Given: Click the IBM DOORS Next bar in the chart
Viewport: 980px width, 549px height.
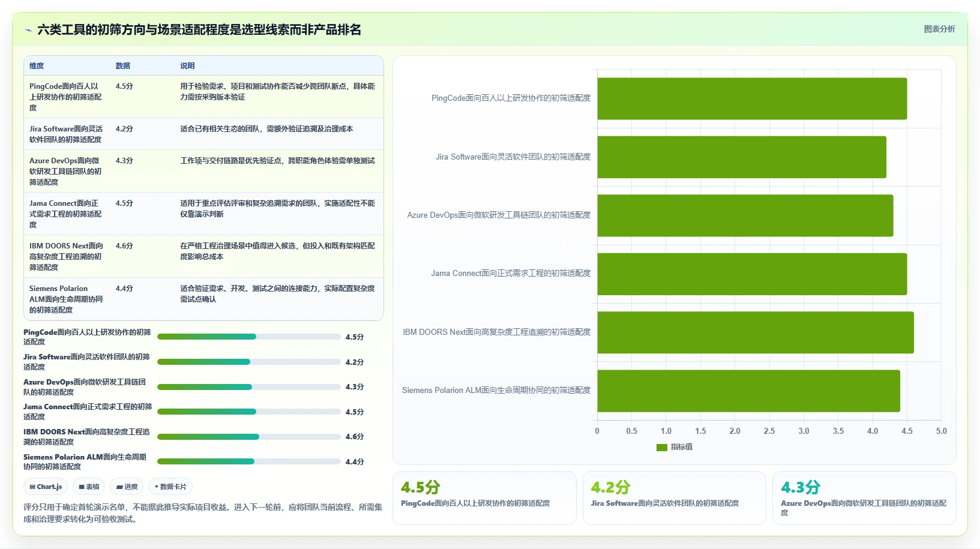Looking at the screenshot, I should [x=756, y=332].
